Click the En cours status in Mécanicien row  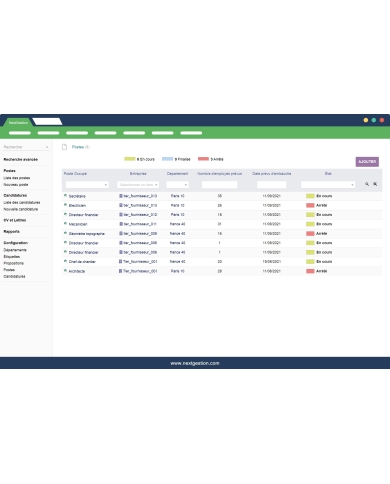tap(324, 224)
